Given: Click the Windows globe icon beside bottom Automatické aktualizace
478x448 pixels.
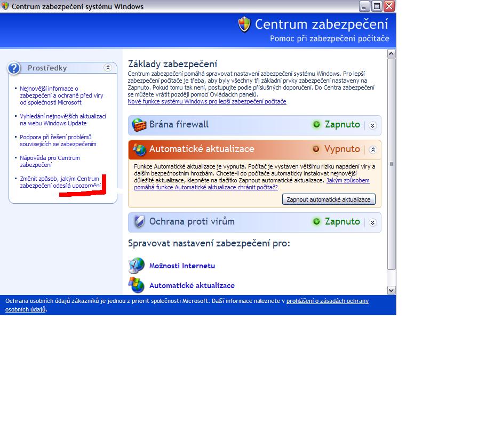Looking at the screenshot, I should pos(136,285).
